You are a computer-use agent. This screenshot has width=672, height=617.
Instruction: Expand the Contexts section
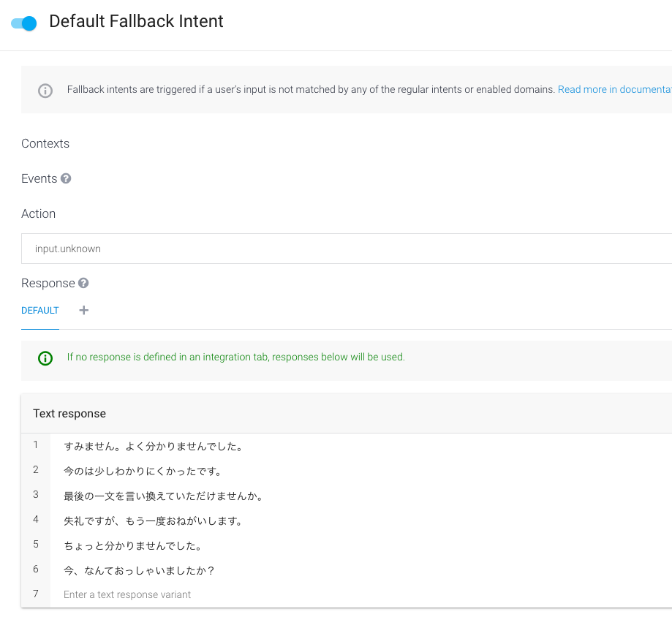click(x=45, y=143)
